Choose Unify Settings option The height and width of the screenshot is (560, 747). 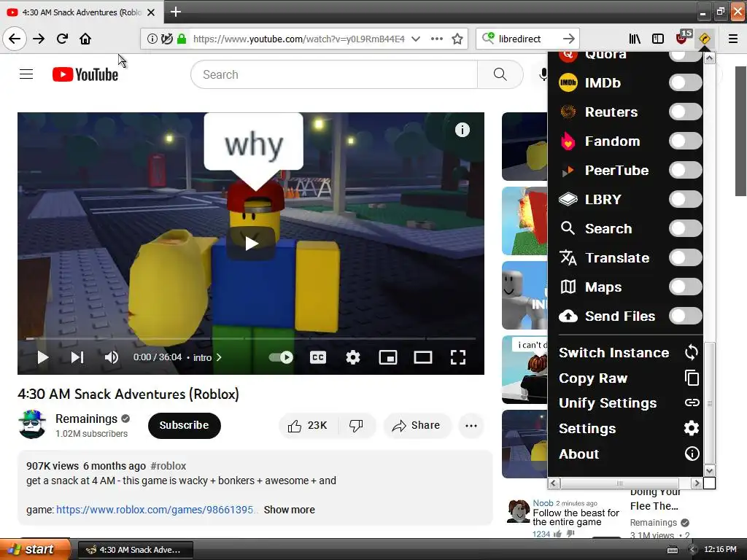[x=629, y=402]
